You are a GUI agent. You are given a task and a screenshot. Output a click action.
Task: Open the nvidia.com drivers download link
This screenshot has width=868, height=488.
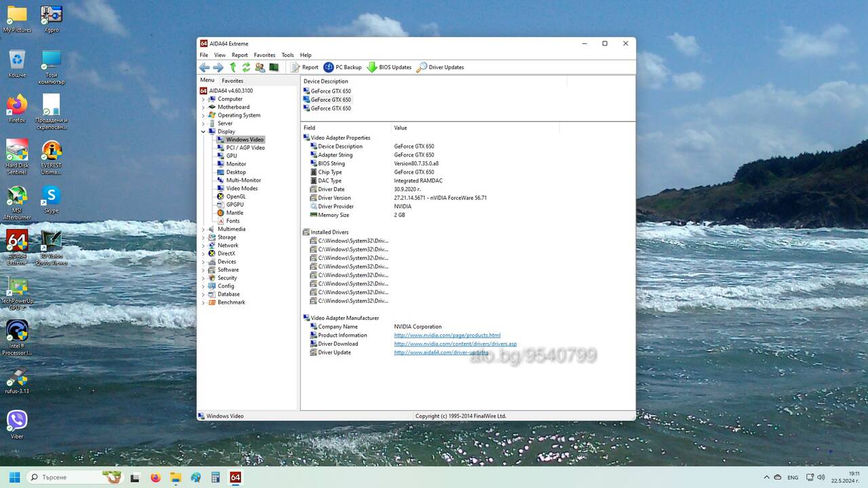(455, 344)
